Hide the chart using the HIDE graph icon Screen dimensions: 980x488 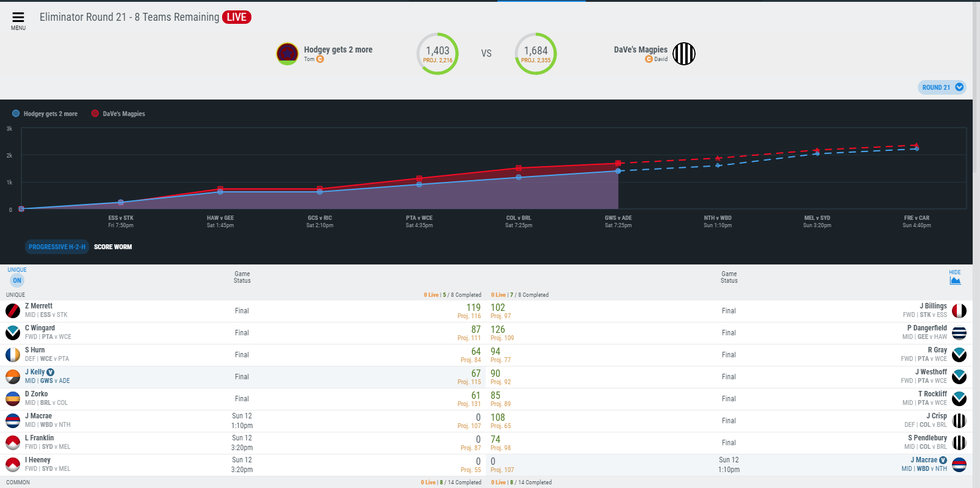coord(955,280)
